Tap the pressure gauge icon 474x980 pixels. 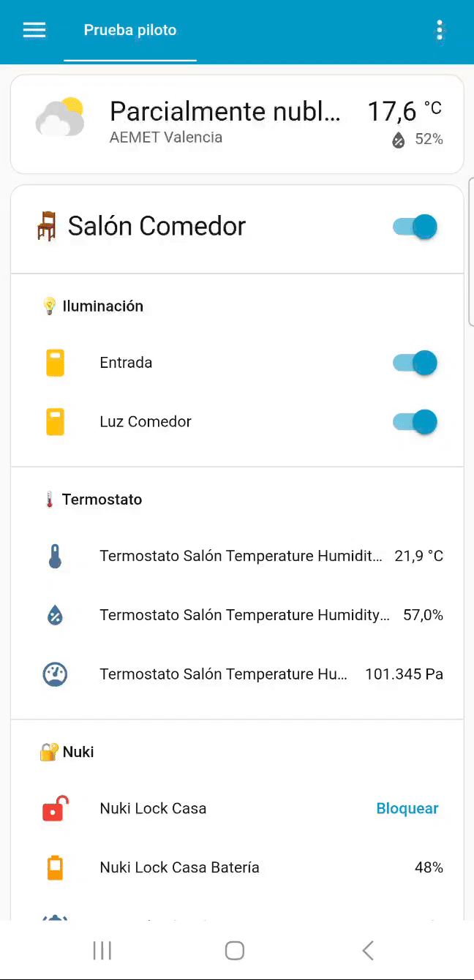click(56, 674)
